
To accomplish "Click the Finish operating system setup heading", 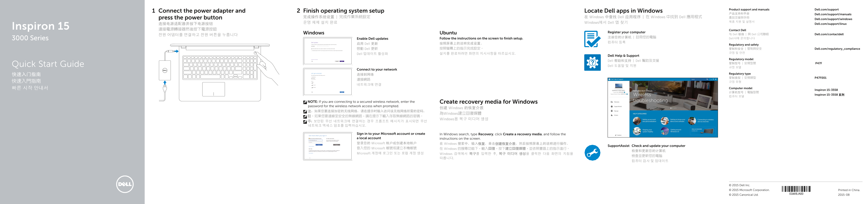I will tap(343, 11).
